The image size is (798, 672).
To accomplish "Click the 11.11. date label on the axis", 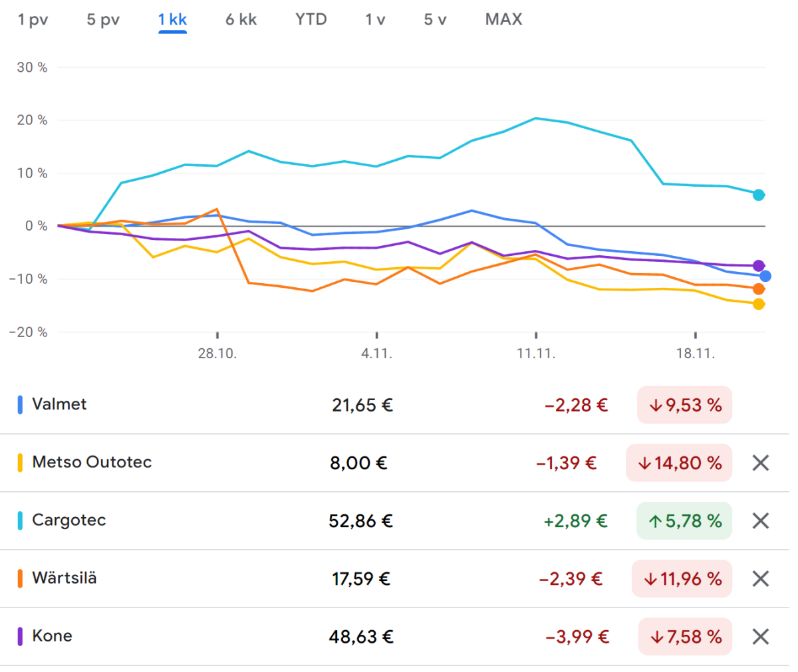I will click(x=536, y=354).
